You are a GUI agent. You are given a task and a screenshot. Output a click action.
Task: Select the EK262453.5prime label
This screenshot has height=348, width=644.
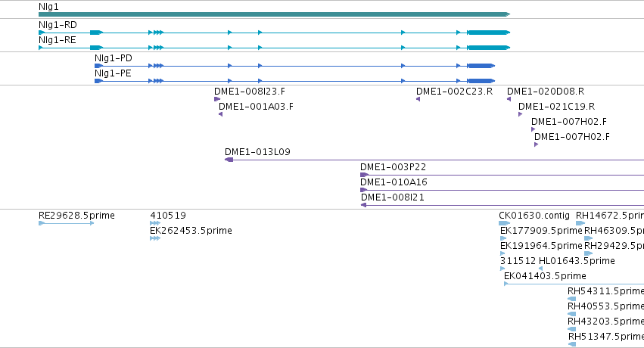coord(191,231)
